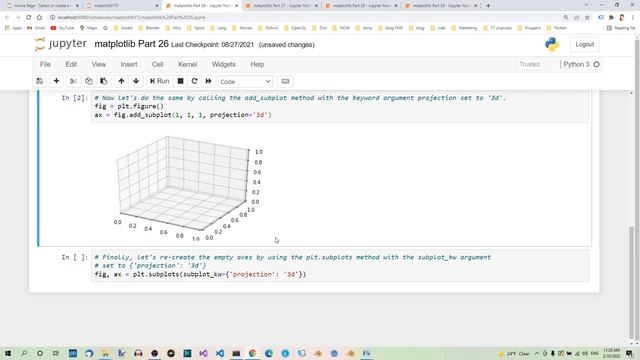The image size is (640, 360).
Task: Open the YouTube bookmark
Action: pyautogui.click(x=62, y=28)
